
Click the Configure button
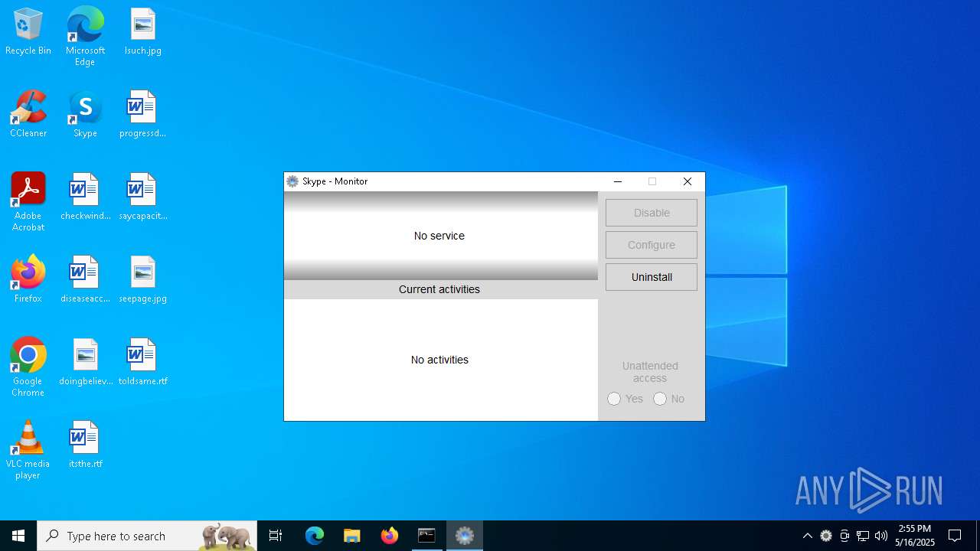tap(652, 245)
